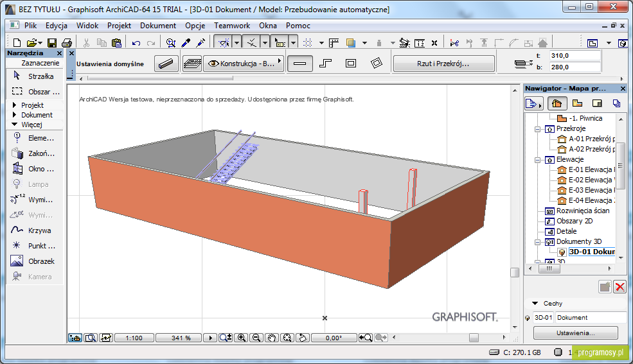The width and height of the screenshot is (633, 364).
Task: Click the beam height t value field
Action: pyautogui.click(x=575, y=56)
